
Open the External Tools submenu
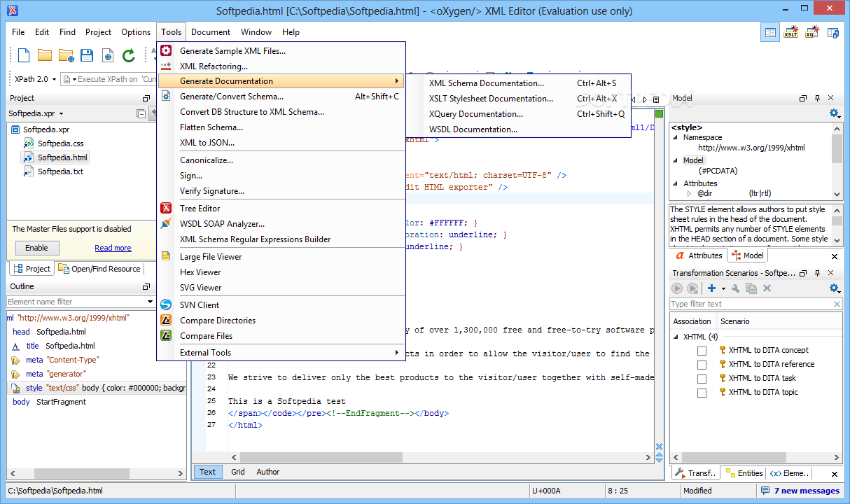tap(281, 353)
